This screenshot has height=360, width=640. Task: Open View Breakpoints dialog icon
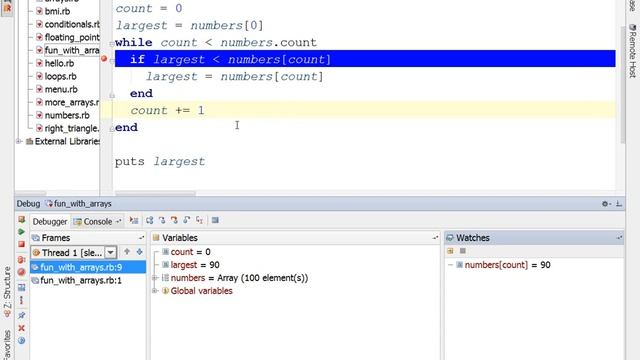coord(22,260)
